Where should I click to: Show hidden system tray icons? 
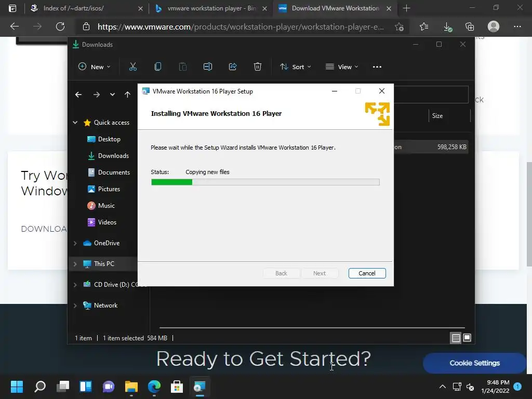pyautogui.click(x=443, y=387)
